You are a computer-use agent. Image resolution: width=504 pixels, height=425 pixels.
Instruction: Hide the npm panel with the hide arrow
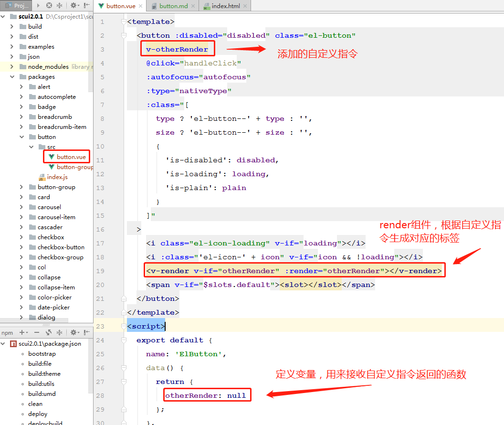(x=86, y=332)
